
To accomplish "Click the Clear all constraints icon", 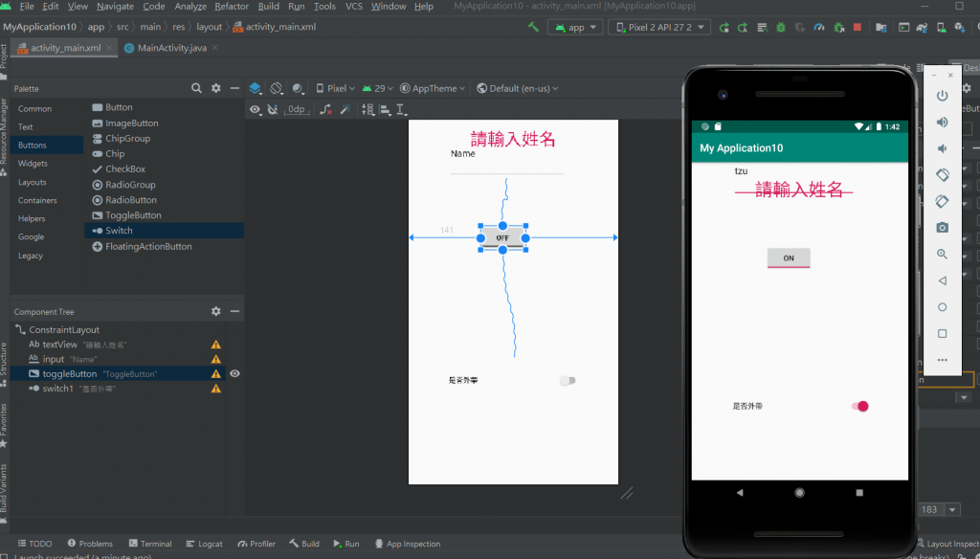I will pos(325,109).
